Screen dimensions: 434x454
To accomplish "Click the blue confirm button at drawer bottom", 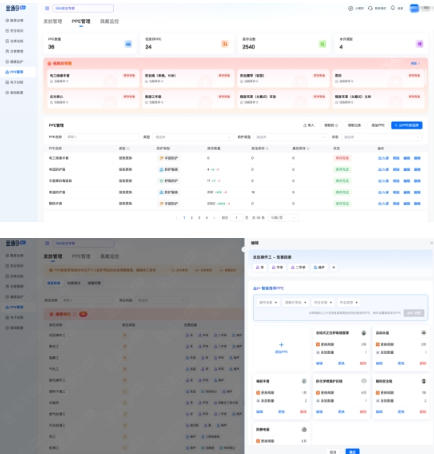I will point(352,451).
